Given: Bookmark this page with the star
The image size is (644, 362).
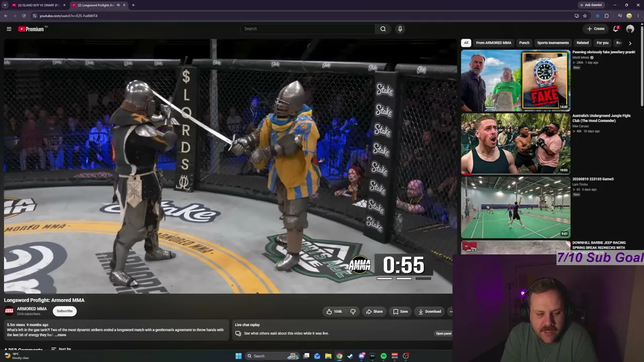Looking at the screenshot, I should (x=585, y=16).
